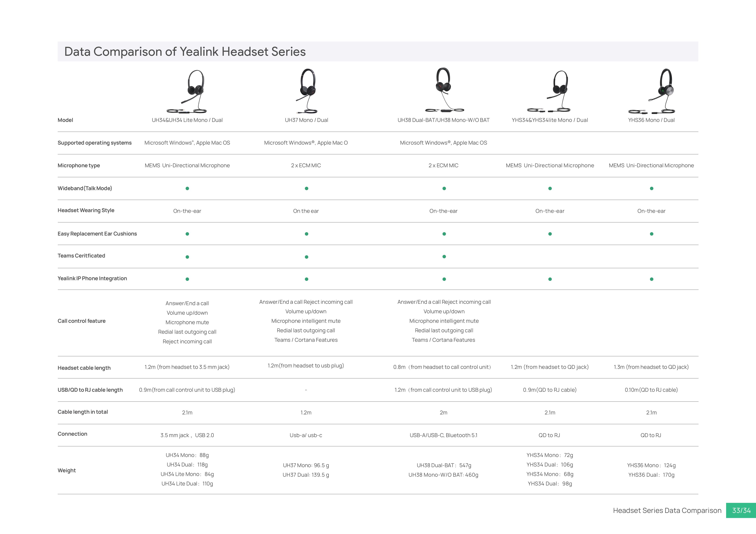Click connection 'Usb-a/ usb-c' cell
The width and height of the screenshot is (756, 534).
coord(306,436)
